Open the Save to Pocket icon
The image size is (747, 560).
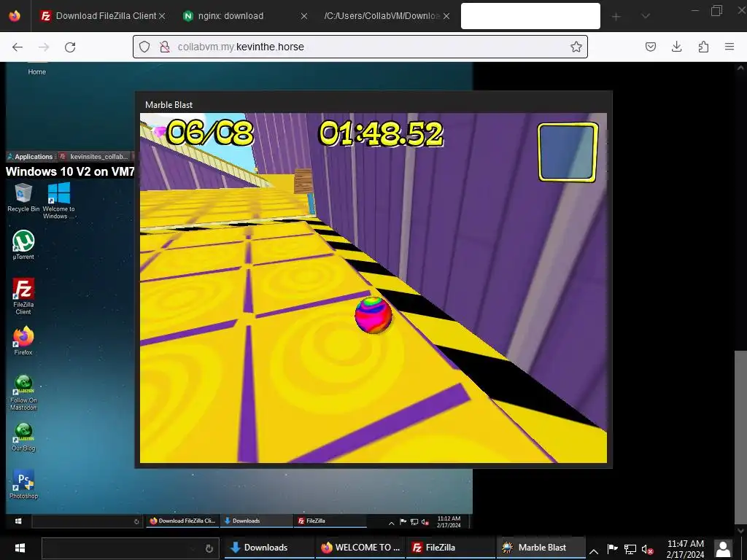click(650, 47)
